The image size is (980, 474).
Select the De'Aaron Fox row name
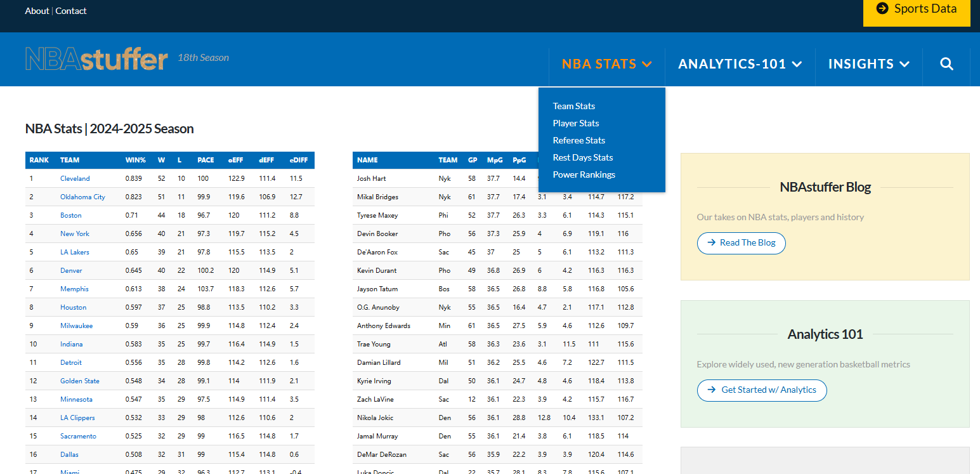pos(377,253)
